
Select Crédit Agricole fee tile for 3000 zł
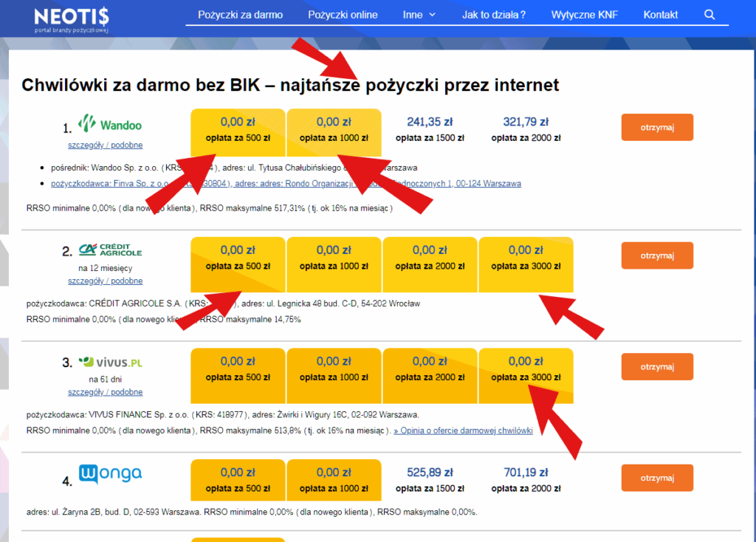pyautogui.click(x=526, y=265)
